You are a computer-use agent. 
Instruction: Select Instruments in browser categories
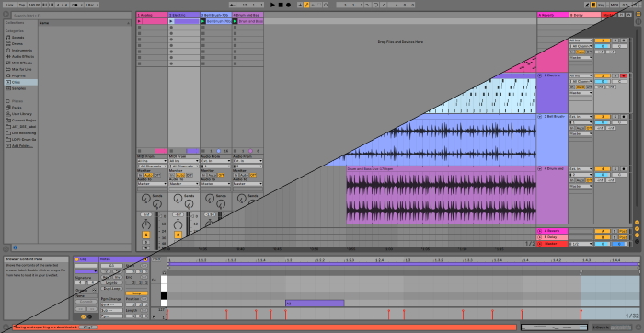pyautogui.click(x=21, y=50)
